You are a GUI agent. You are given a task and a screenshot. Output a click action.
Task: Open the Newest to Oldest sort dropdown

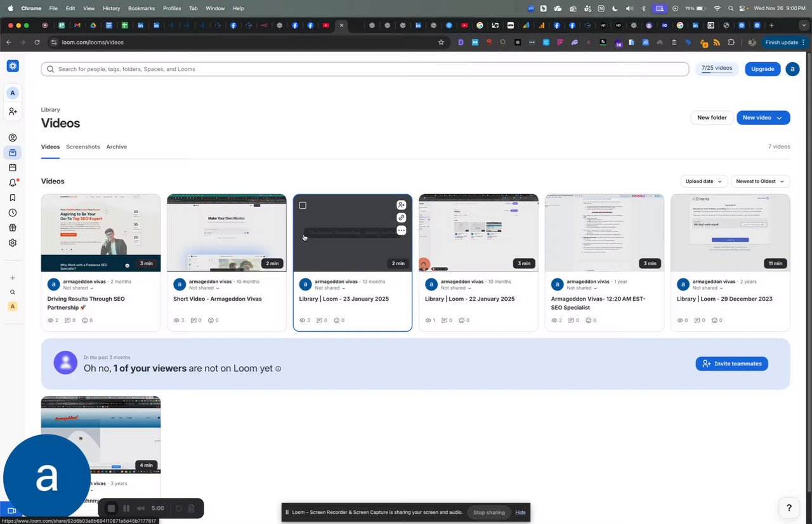pyautogui.click(x=760, y=181)
